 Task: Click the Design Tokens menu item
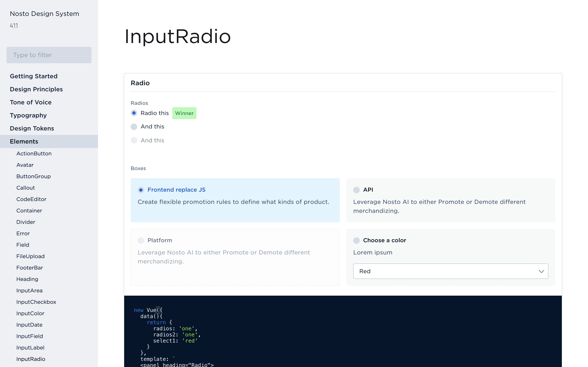coord(32,128)
